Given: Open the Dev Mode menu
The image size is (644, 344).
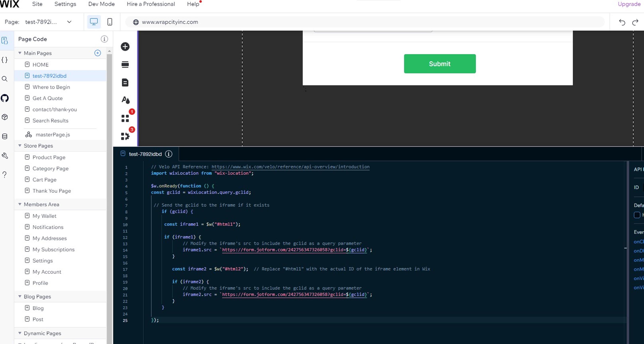Looking at the screenshot, I should point(101,4).
